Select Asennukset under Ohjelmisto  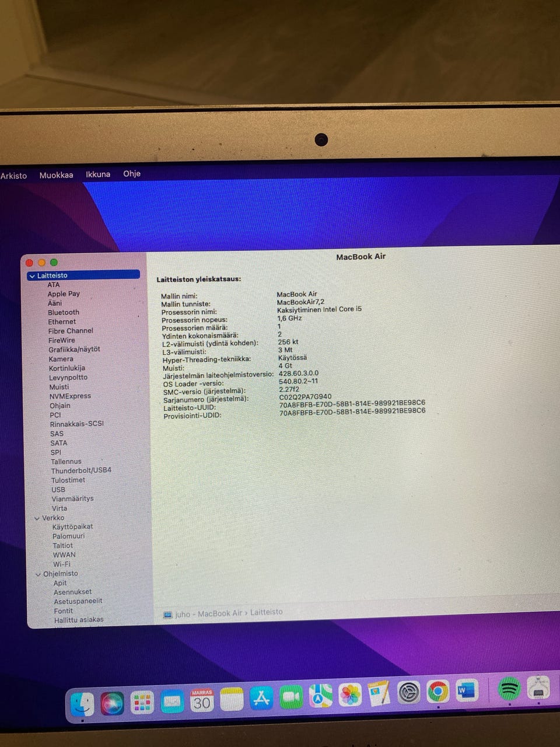tap(72, 592)
